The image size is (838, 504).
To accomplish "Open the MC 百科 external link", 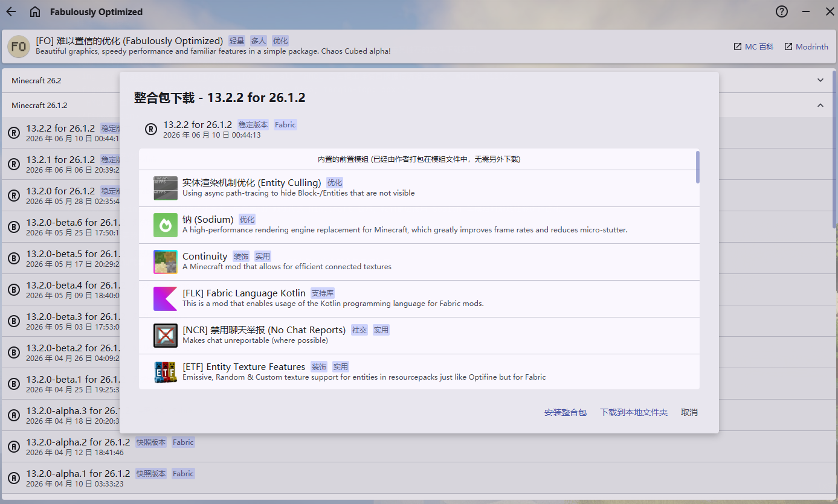I will 753,46.
